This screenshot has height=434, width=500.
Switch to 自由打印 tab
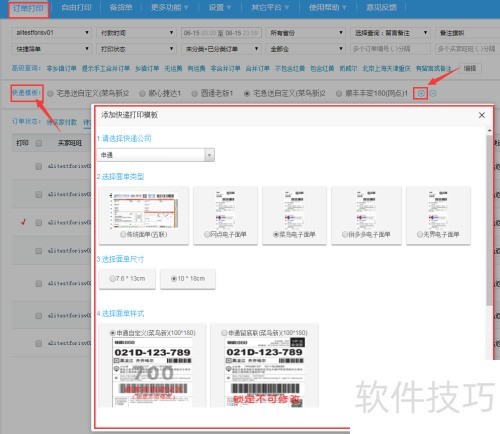point(76,7)
